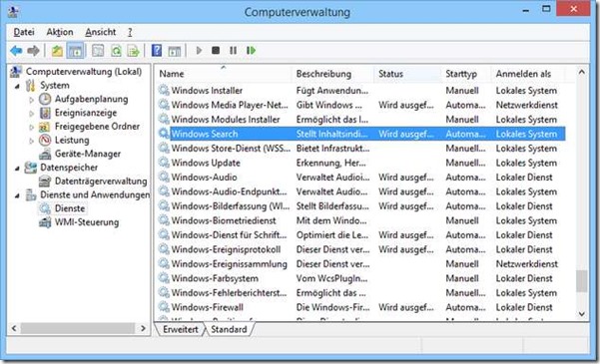Switch to the Standard tab
The width and height of the screenshot is (600, 364).
click(229, 329)
